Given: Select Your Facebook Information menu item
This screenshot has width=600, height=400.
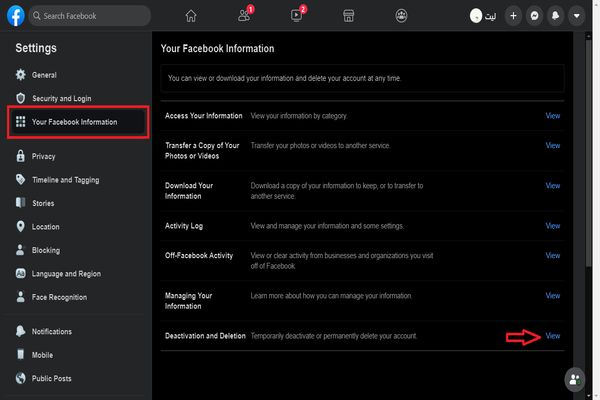Looking at the screenshot, I should tap(76, 122).
